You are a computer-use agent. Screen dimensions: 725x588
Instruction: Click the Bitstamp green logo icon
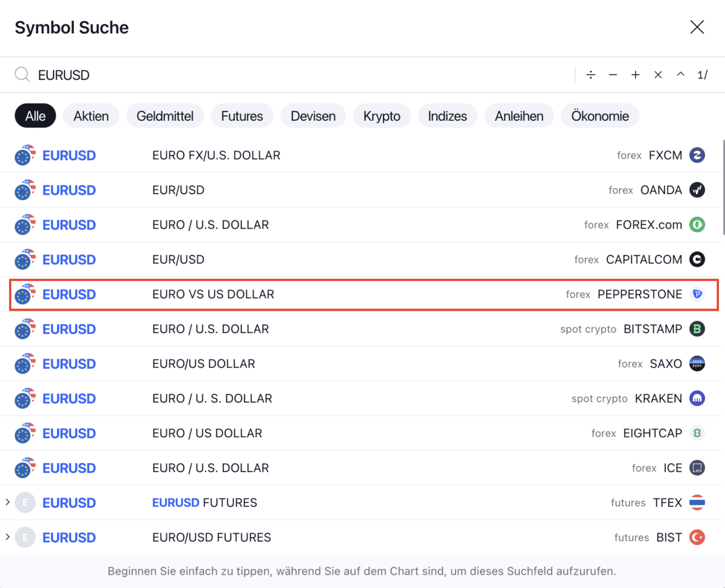pos(697,329)
